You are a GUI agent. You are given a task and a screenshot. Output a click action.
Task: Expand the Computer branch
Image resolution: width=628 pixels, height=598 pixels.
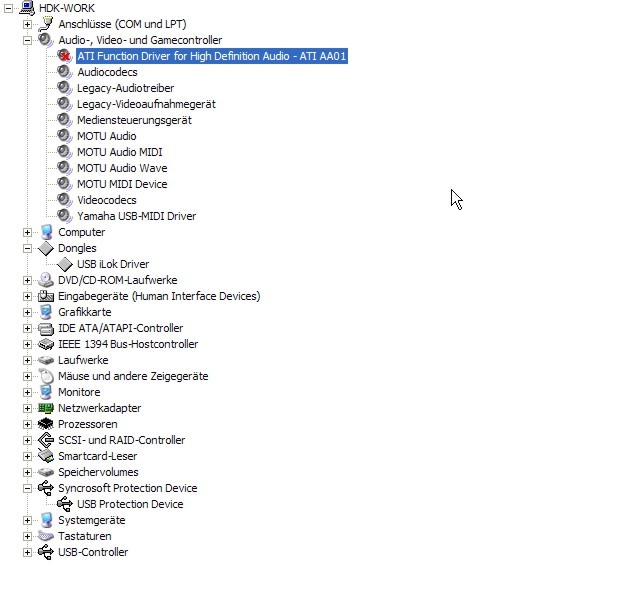[27, 232]
